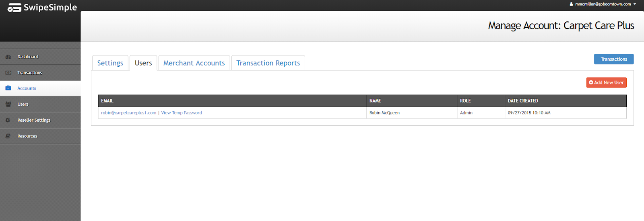Go to Transactions in the sidebar
This screenshot has width=644, height=221.
click(x=40, y=73)
